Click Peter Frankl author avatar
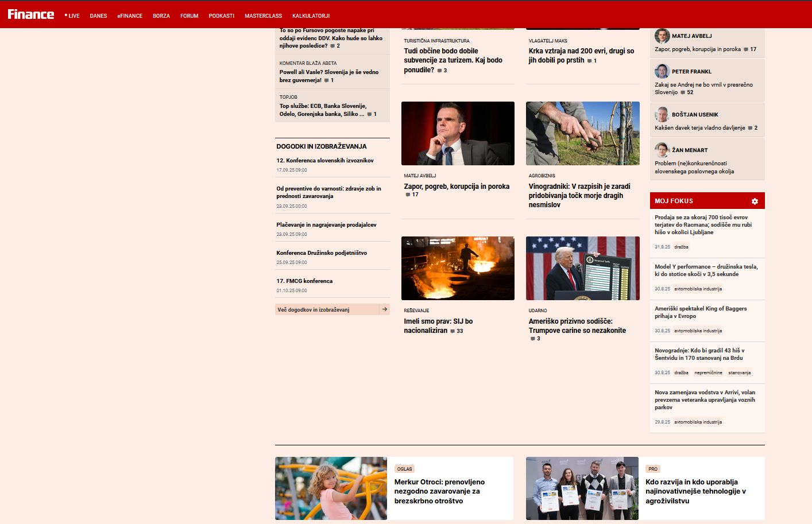 click(662, 72)
